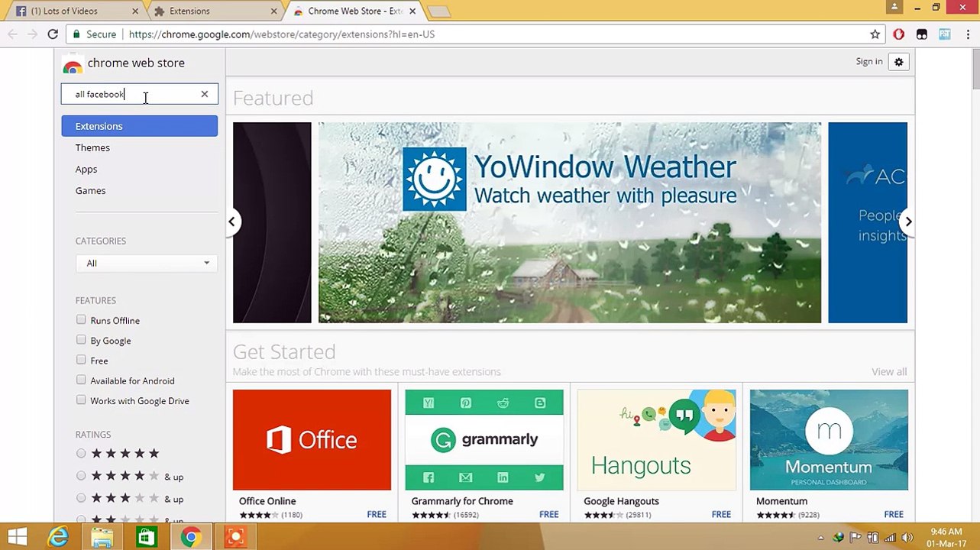Viewport: 980px width, 550px height.
Task: Select Extensions in the store sidebar
Action: [140, 126]
